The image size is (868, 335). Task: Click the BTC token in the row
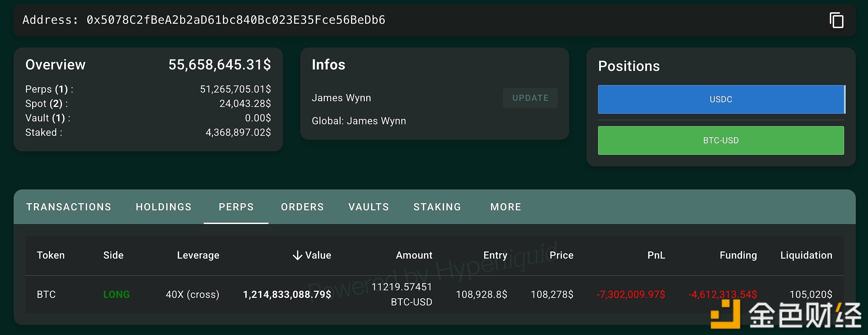tap(46, 295)
